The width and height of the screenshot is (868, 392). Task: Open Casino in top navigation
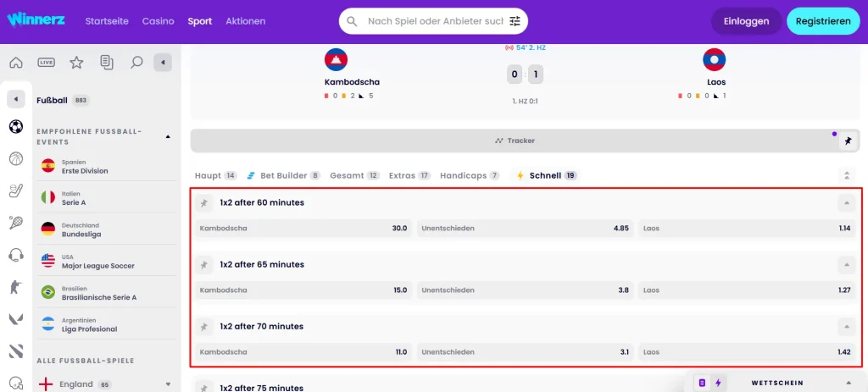[159, 21]
